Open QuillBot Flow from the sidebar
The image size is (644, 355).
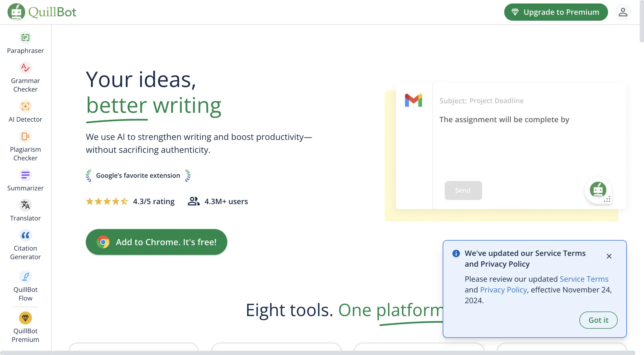pyautogui.click(x=25, y=286)
